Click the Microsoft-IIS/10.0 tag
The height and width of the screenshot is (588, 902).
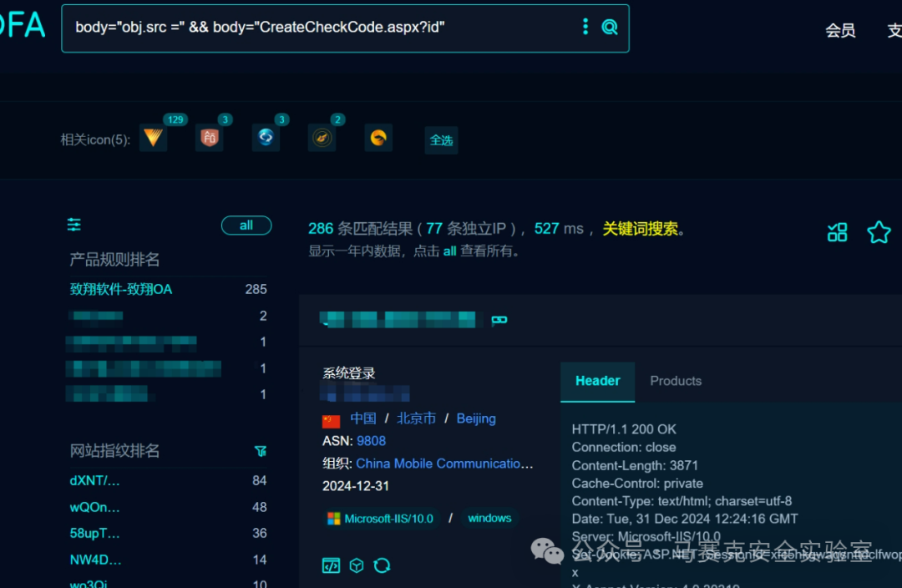(380, 519)
